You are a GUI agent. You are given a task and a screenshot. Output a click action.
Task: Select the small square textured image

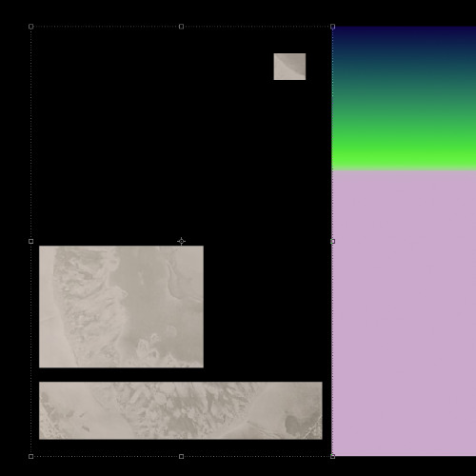point(289,67)
